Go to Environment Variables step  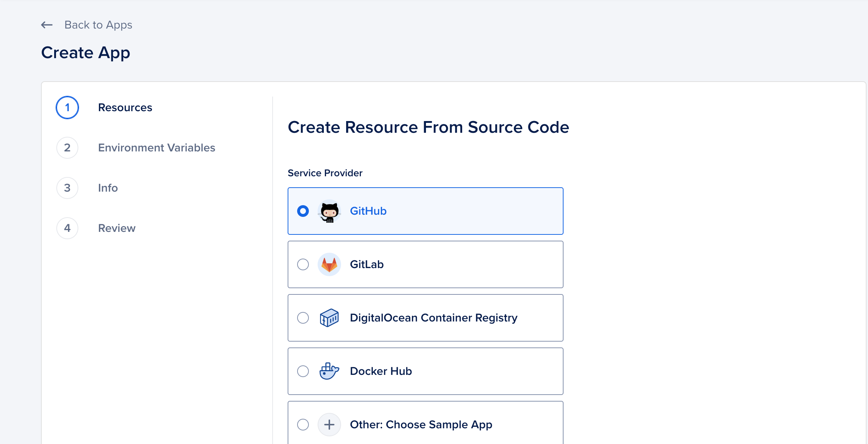click(157, 148)
